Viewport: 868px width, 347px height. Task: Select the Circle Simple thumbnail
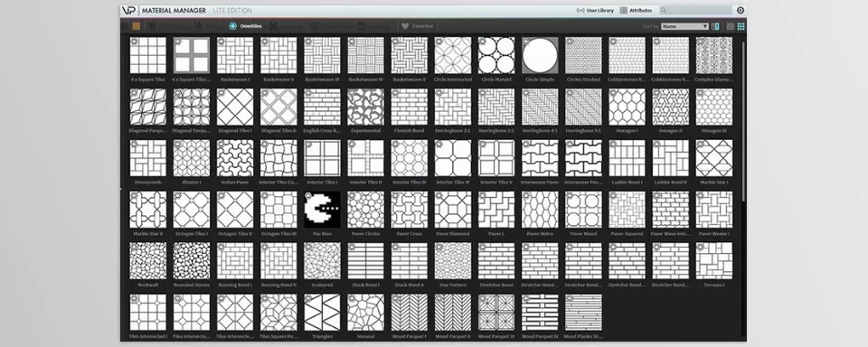coord(540,55)
